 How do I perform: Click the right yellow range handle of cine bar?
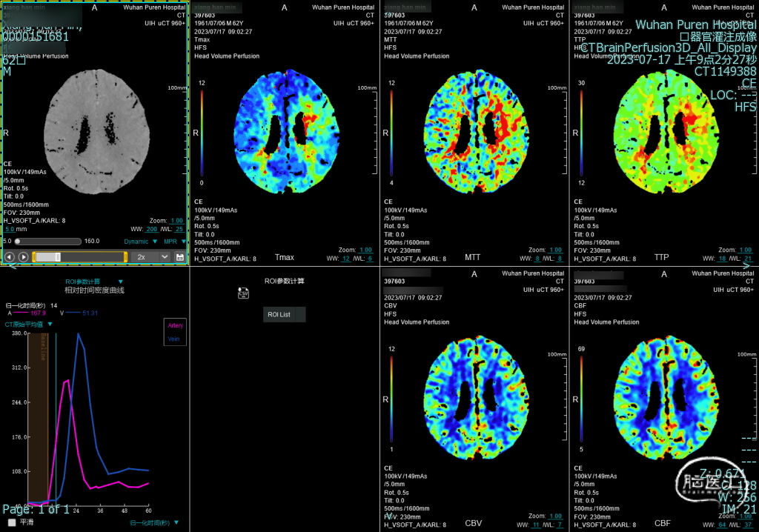(x=125, y=257)
